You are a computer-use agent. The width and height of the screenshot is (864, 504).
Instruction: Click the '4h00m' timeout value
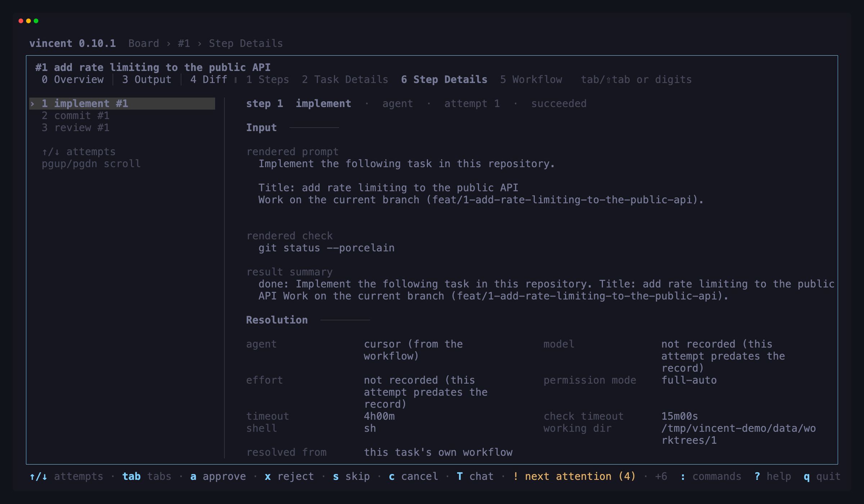click(x=379, y=417)
